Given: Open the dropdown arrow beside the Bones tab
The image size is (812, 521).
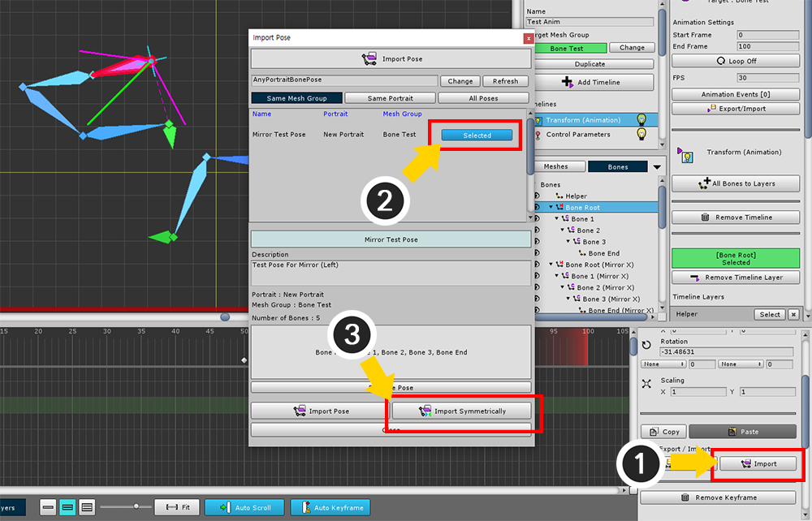Looking at the screenshot, I should pos(657,167).
